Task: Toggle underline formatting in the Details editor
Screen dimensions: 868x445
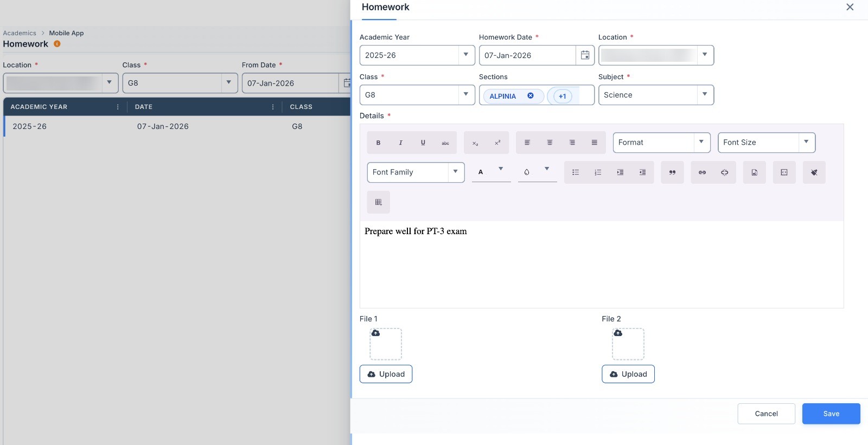Action: point(423,143)
